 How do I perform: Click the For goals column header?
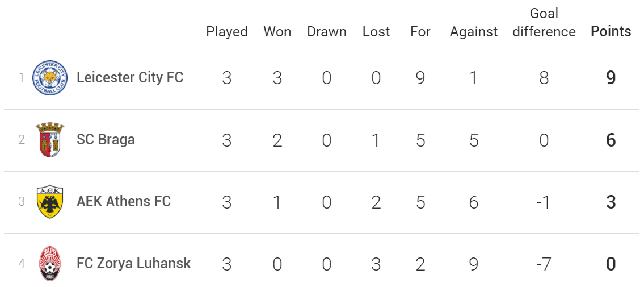point(420,32)
